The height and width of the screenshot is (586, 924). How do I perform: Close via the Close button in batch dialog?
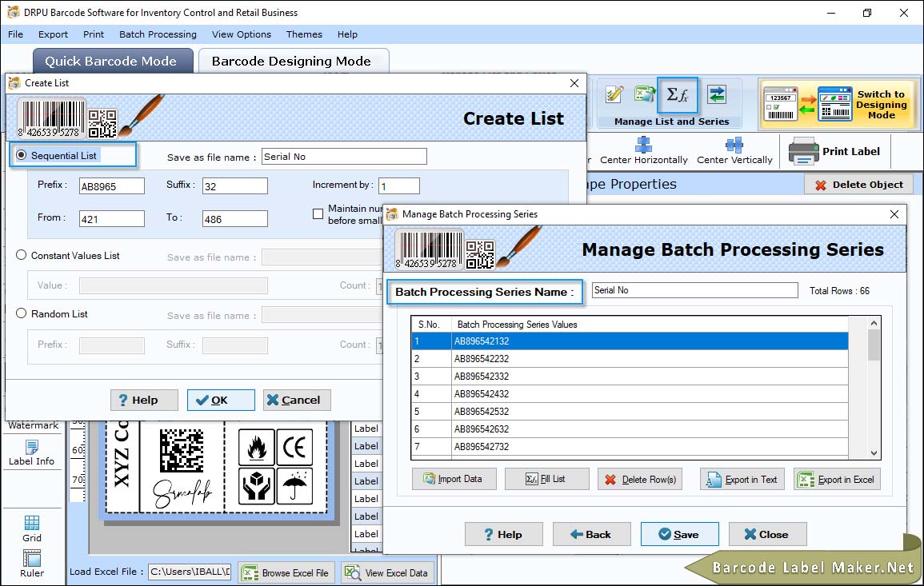tap(767, 534)
